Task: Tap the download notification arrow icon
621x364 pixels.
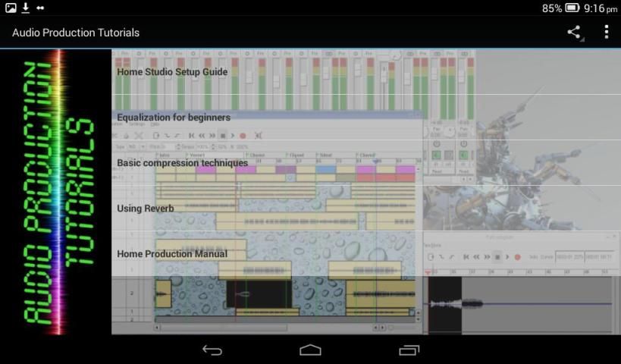Action: tap(25, 8)
